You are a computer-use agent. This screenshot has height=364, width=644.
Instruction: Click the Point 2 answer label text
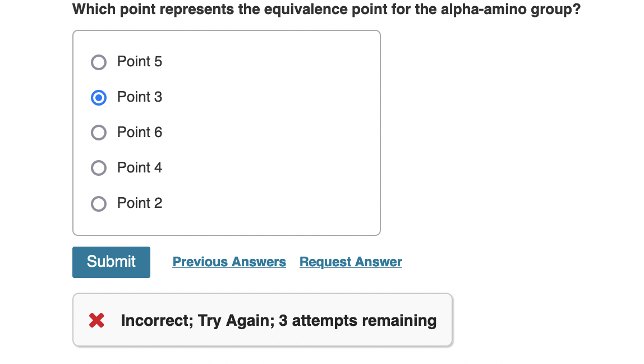[139, 204]
